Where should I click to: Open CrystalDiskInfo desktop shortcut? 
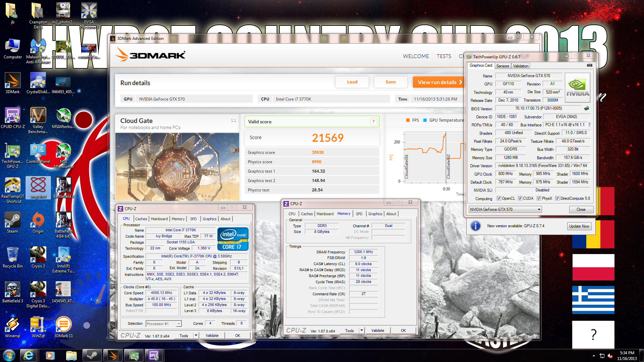point(38,83)
